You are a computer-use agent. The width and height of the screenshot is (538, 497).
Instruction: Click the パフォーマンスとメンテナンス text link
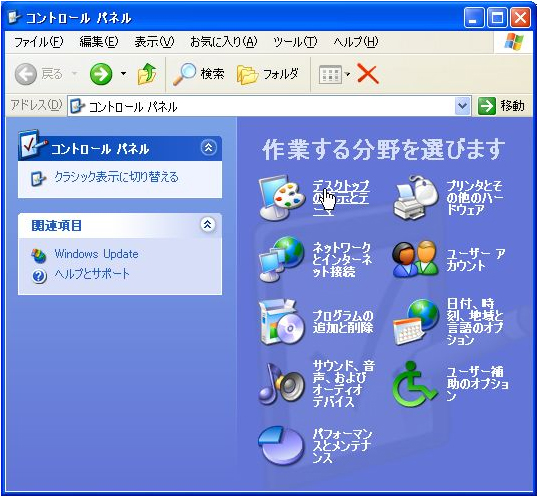point(342,446)
